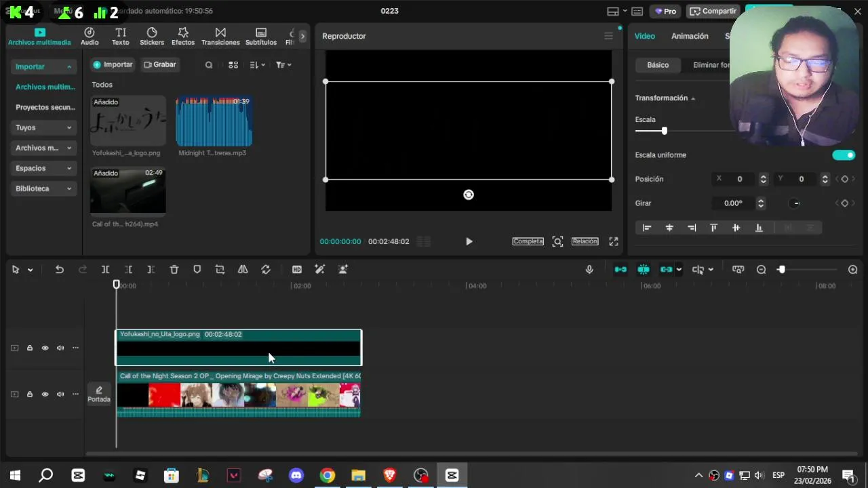Mute the Call of the Night track
868x488 pixels.
[60, 394]
